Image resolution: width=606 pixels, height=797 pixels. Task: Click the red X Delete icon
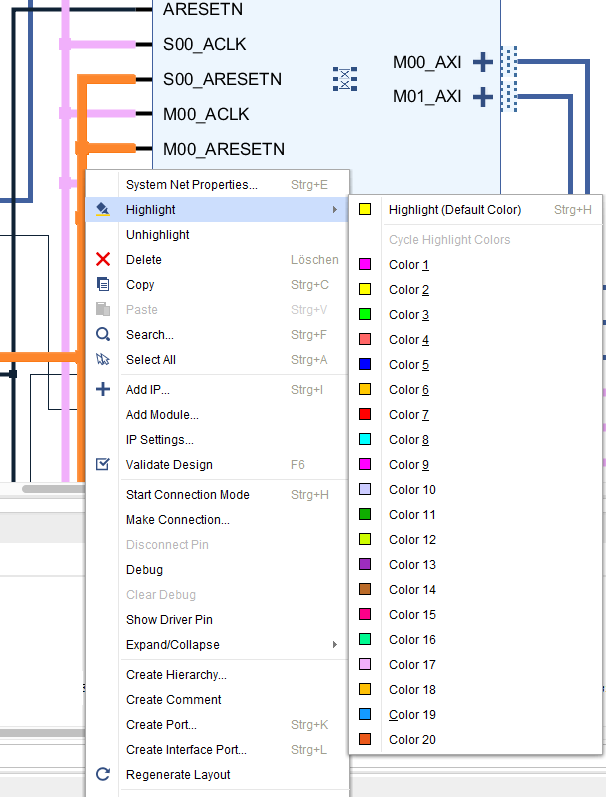pos(103,259)
